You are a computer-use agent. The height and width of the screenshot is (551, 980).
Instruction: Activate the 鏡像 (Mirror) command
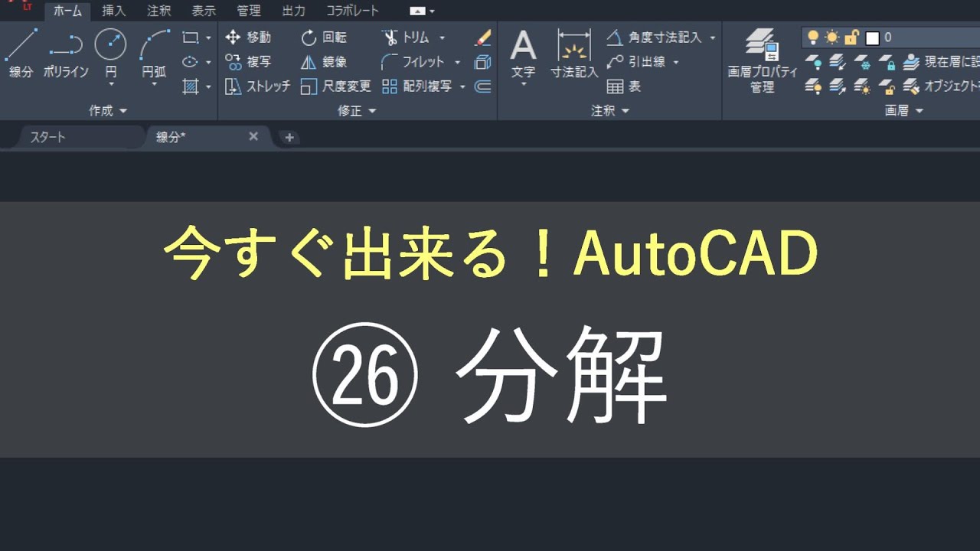pos(324,62)
